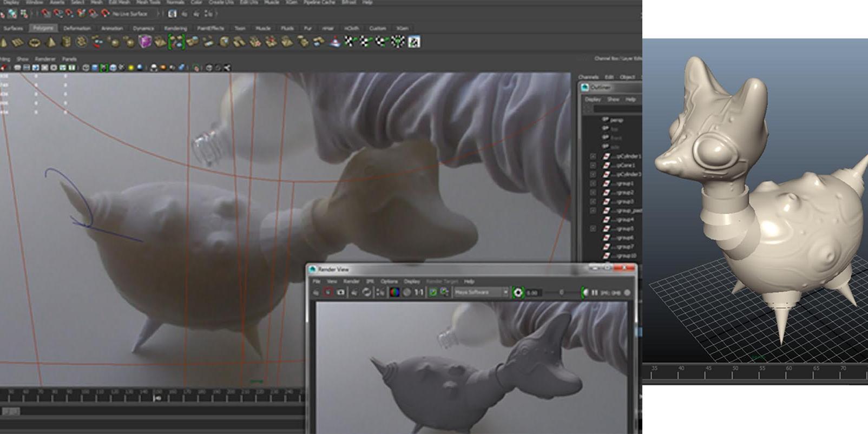Click the Outliner search field
This screenshot has height=434, width=868.
(618, 109)
